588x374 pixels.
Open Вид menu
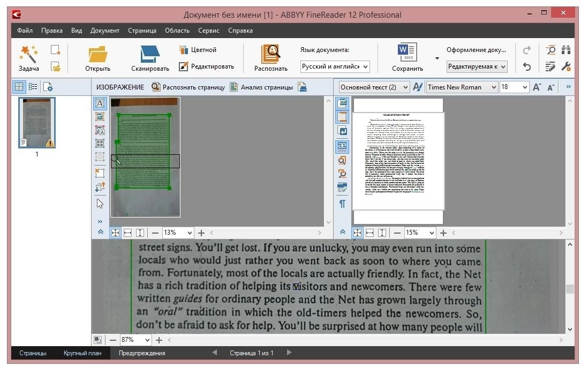coord(77,31)
